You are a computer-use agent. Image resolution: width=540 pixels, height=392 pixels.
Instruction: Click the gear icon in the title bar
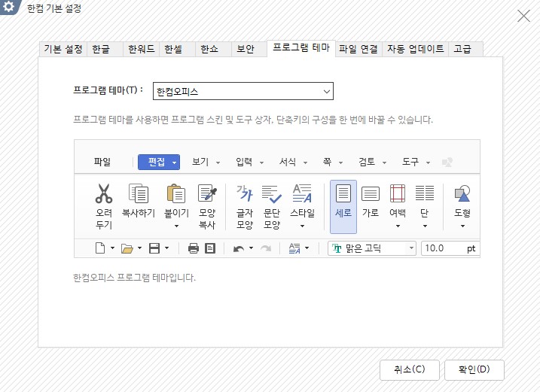(8, 6)
